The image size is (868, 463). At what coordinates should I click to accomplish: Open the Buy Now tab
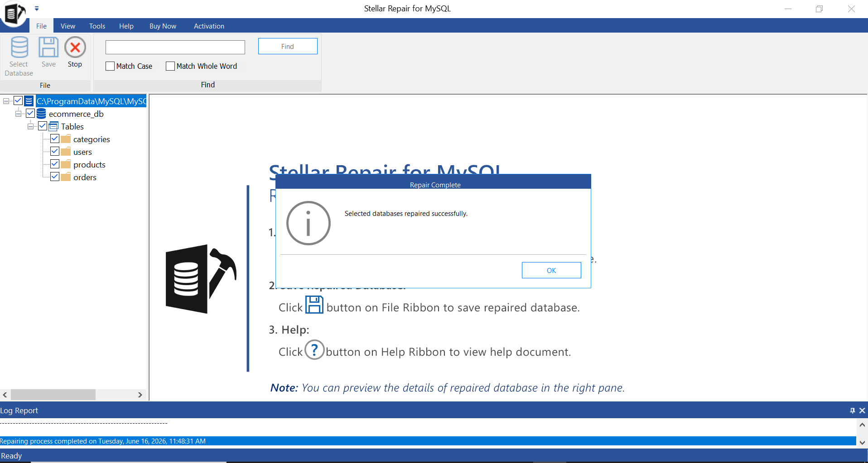163,26
